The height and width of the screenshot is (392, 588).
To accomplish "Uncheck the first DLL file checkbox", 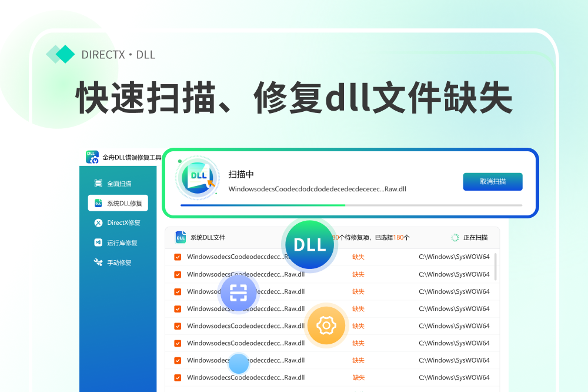I will (x=178, y=257).
